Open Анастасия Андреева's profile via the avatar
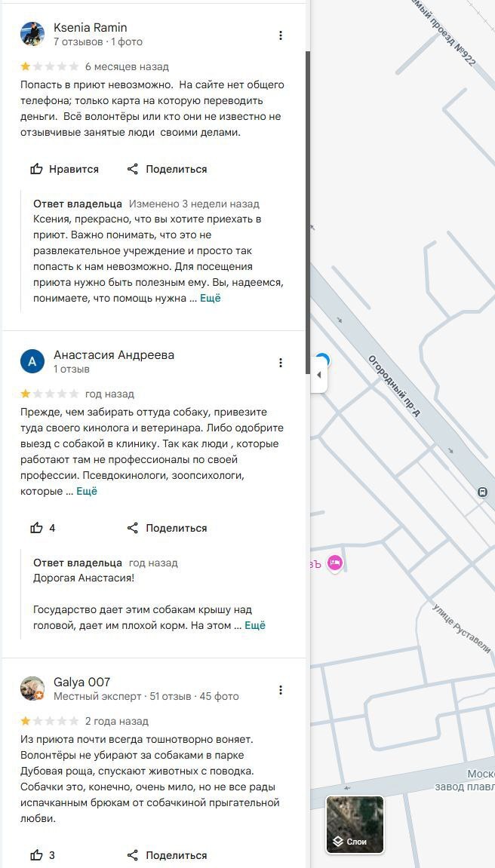Screen dimensions: 495x868 tap(32, 362)
